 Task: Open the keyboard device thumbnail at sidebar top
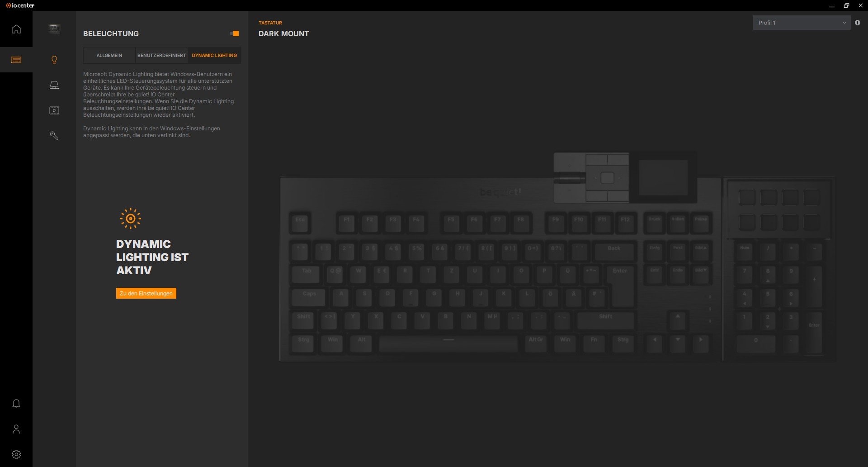[54, 29]
